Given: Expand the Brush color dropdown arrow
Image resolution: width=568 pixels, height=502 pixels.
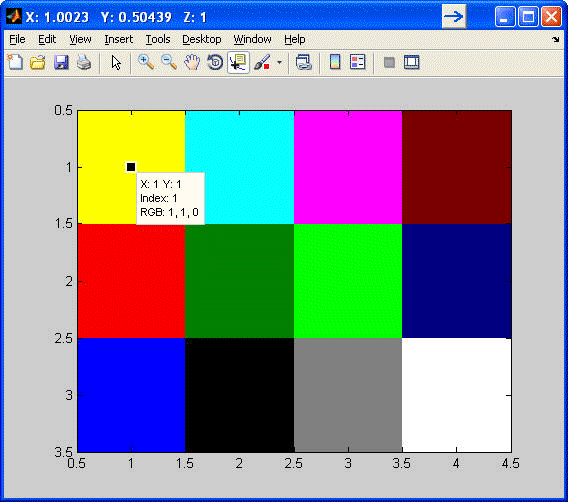Looking at the screenshot, I should tap(279, 63).
